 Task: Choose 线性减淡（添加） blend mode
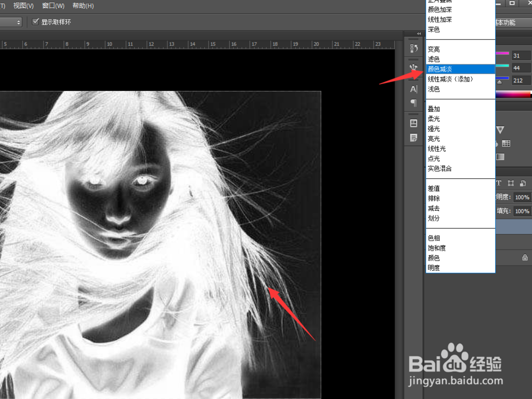click(x=460, y=79)
